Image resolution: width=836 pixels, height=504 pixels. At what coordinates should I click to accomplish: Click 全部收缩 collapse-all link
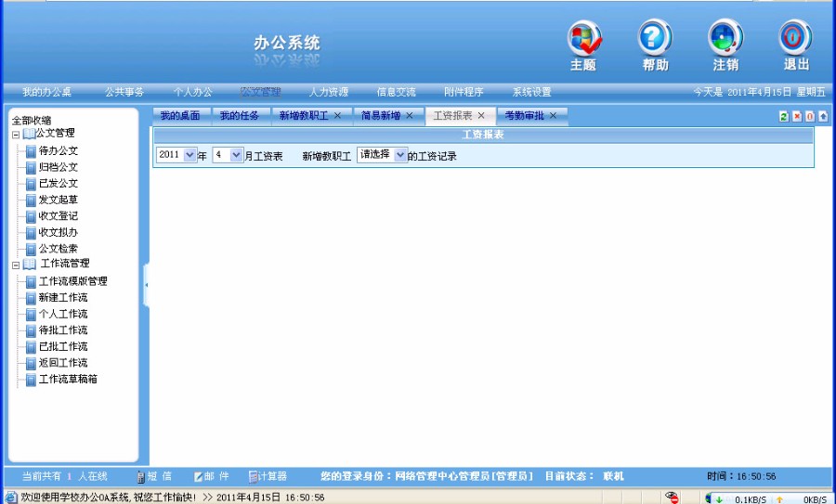click(32, 121)
